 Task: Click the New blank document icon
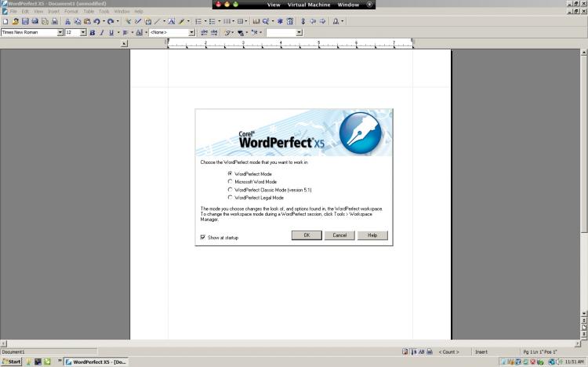tap(5, 21)
